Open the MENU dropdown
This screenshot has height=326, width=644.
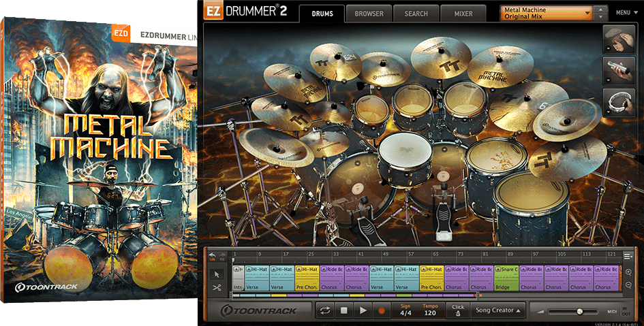[626, 13]
